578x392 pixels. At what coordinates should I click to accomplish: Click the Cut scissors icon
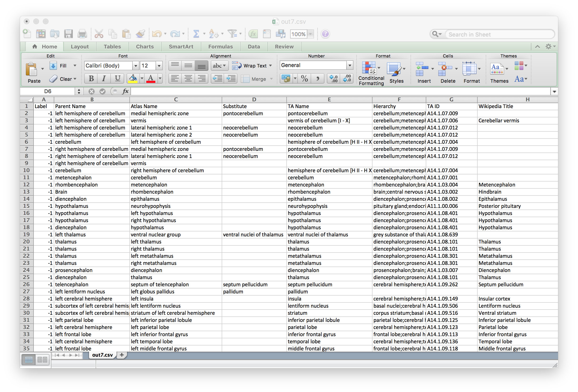99,34
